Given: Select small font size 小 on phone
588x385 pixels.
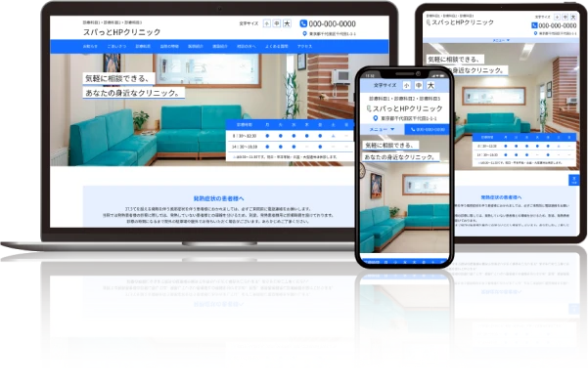Looking at the screenshot, I should [406, 85].
